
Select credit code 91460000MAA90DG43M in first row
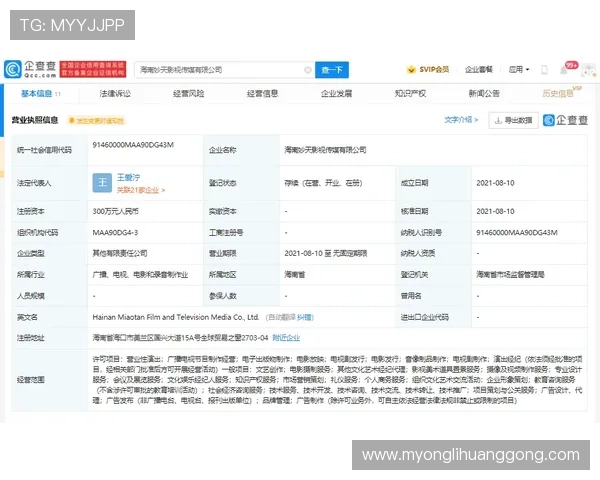133,145
